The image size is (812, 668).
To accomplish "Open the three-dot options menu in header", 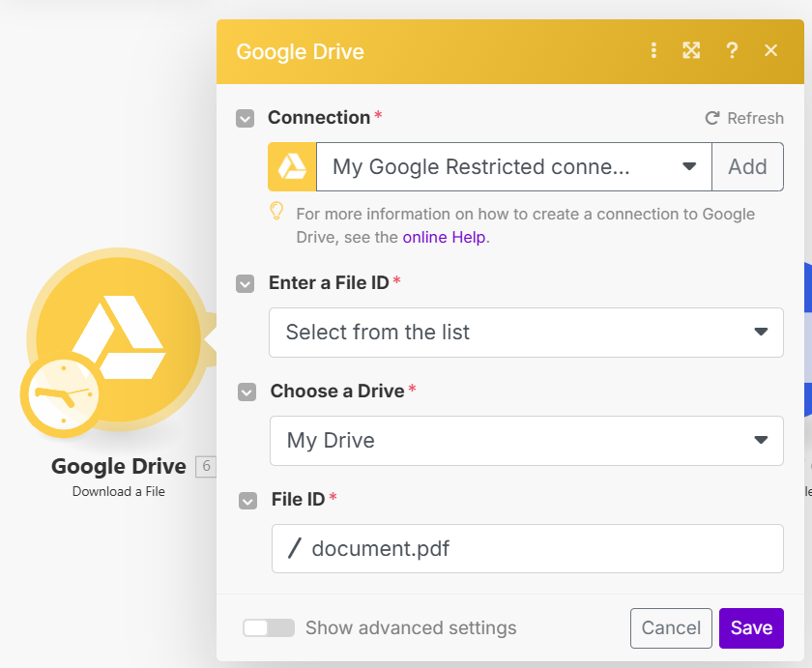I will [x=653, y=50].
